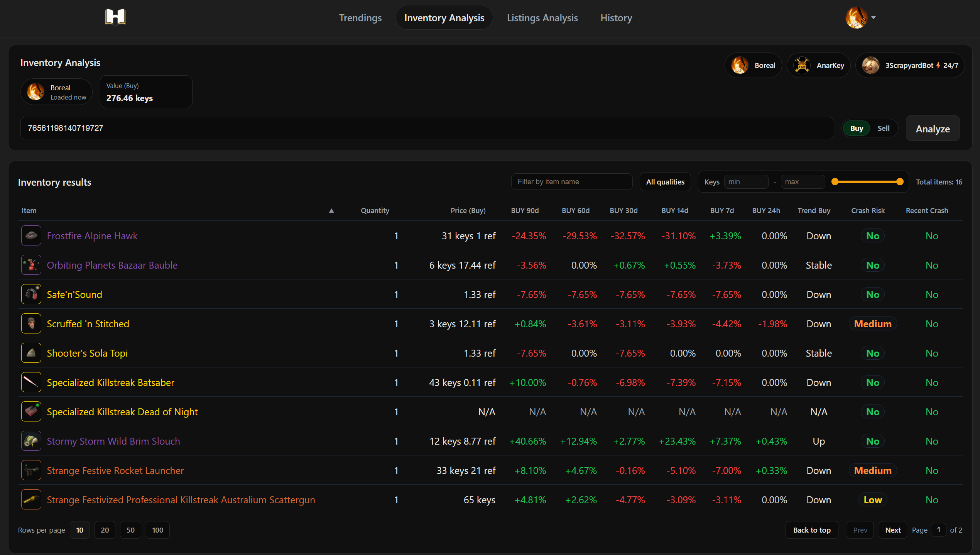
Task: Set rows per page to 100
Action: click(x=158, y=530)
